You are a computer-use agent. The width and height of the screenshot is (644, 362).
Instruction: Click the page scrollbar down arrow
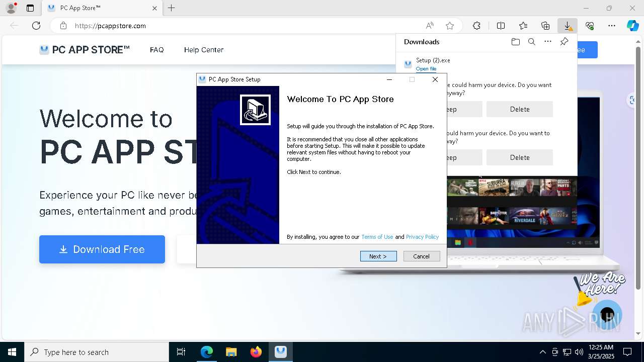pyautogui.click(x=639, y=333)
